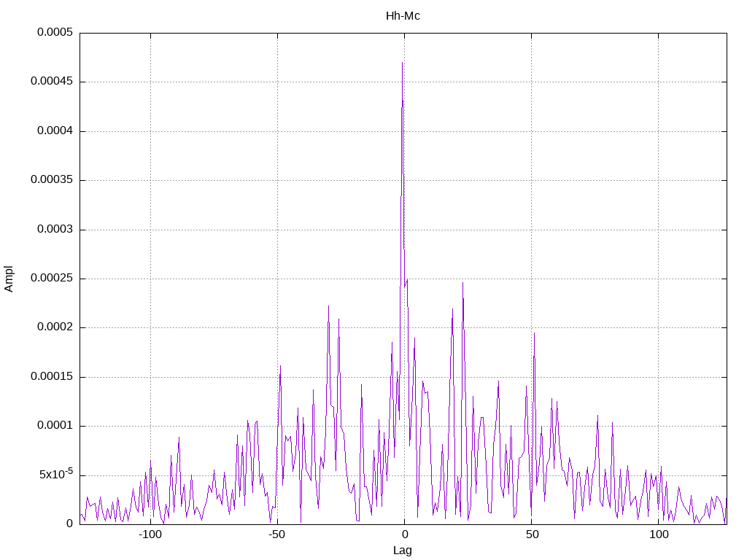
Task: Click the 0.00045 y-axis tick label
Action: point(52,82)
